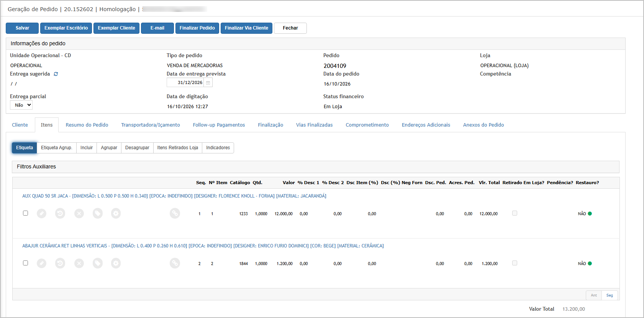The height and width of the screenshot is (318, 644).
Task: Click the X remove icon for ABAJUR CERÂMICA item
Action: click(x=79, y=263)
